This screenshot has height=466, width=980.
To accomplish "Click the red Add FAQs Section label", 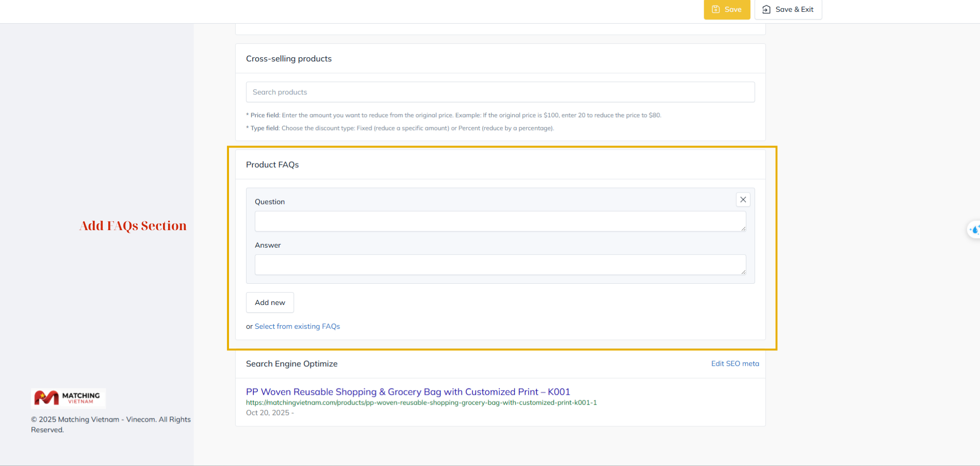I will 133,226.
